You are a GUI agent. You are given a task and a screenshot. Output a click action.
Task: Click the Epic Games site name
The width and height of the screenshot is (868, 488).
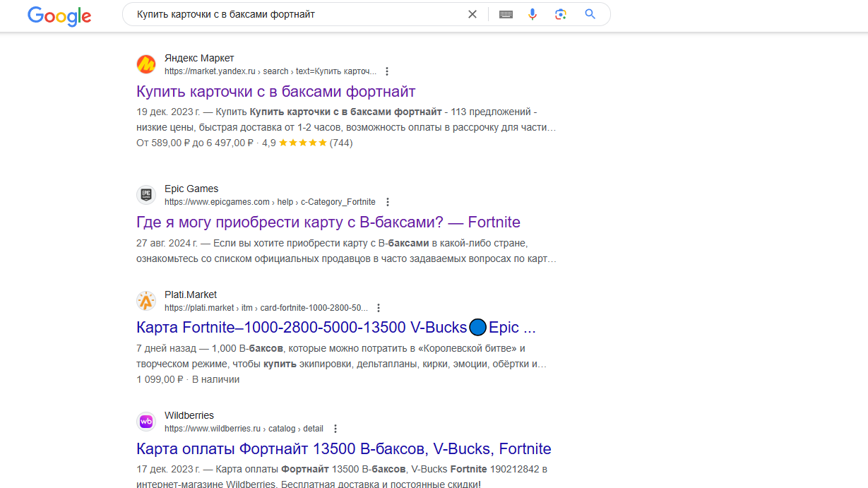[191, 189]
